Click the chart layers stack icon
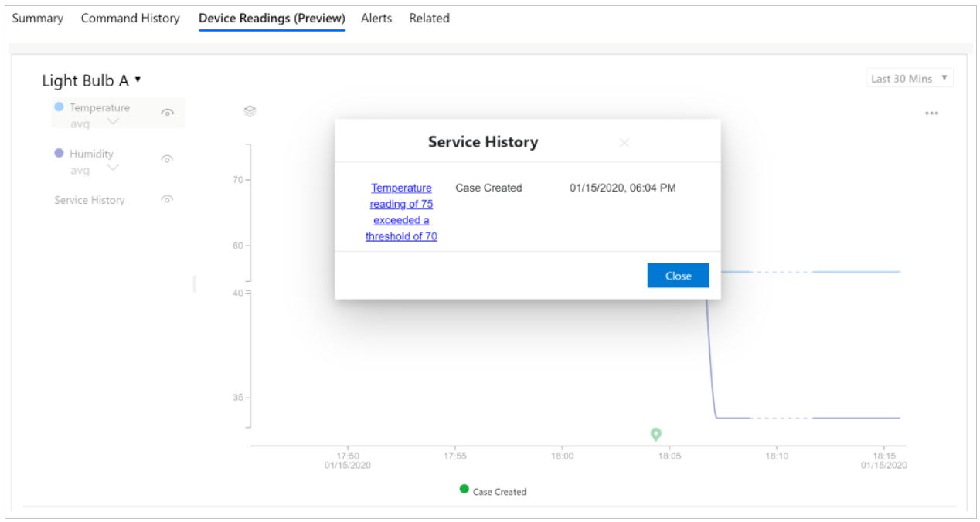 pyautogui.click(x=250, y=111)
